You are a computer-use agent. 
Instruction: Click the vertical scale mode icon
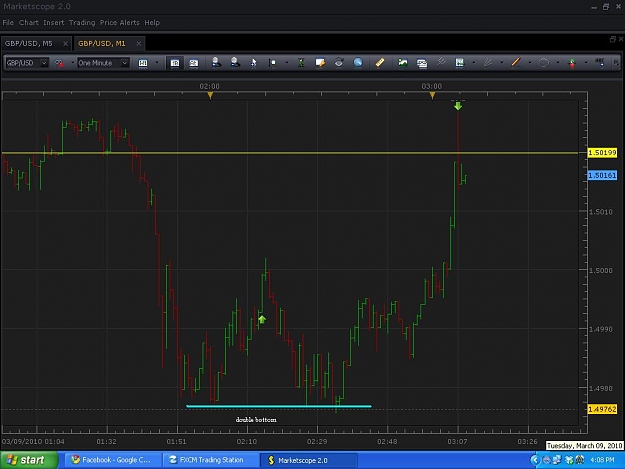(x=272, y=63)
